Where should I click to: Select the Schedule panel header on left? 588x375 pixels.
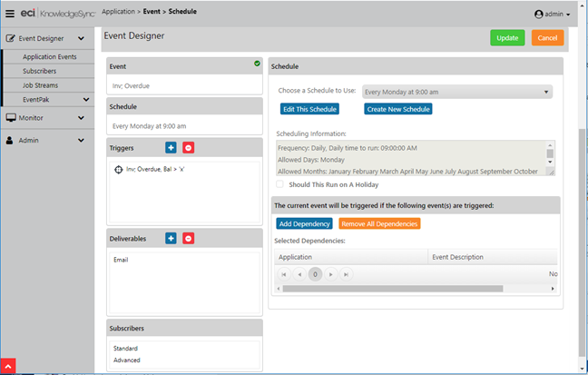tap(184, 106)
